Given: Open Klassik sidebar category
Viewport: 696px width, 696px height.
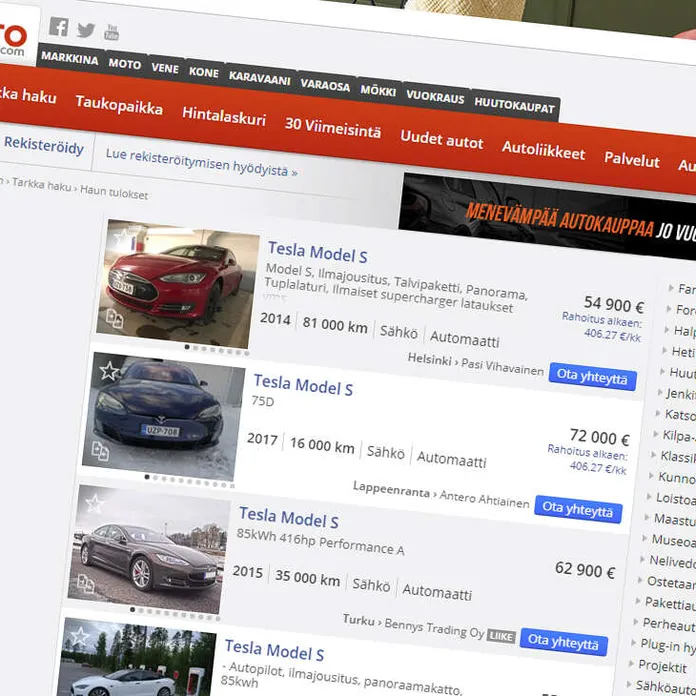Looking at the screenshot, I should coord(678,457).
